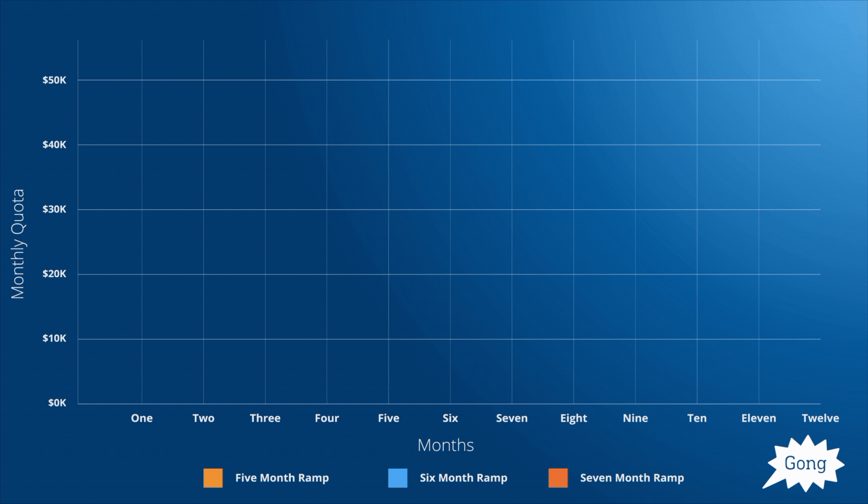Select the $10K axis label
This screenshot has height=504, width=868.
tap(54, 339)
